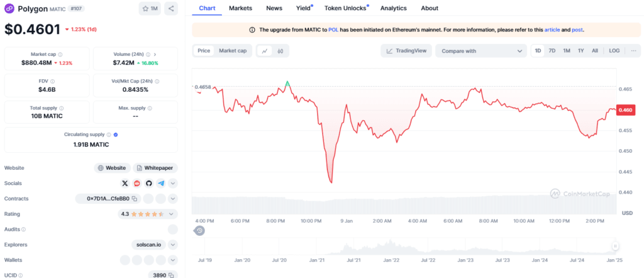
Task: Click the Polygon logo icon
Action: tap(10, 8)
